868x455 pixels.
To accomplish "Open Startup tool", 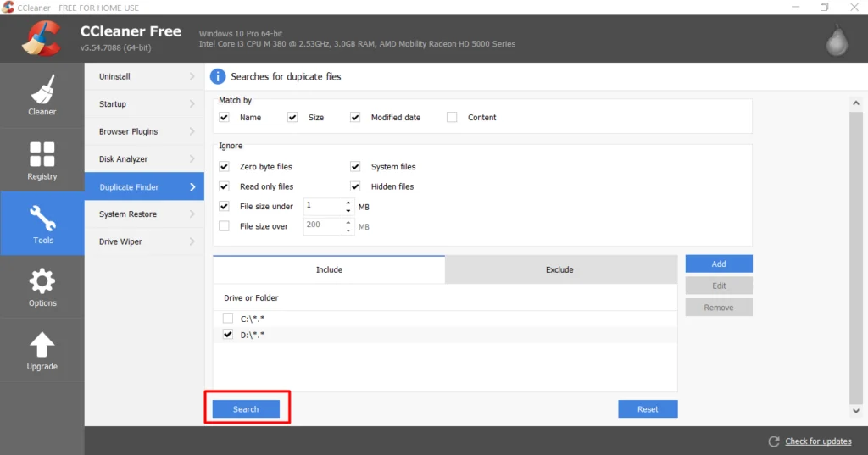I will coord(144,104).
